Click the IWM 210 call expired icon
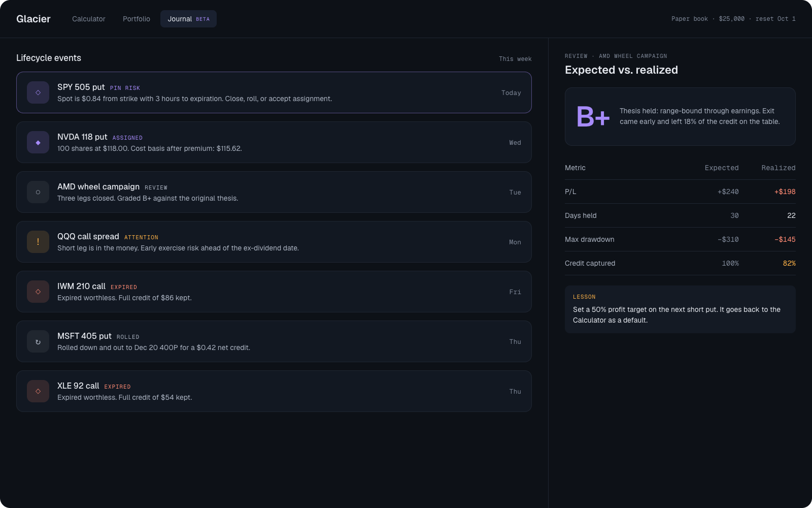 [x=38, y=292]
